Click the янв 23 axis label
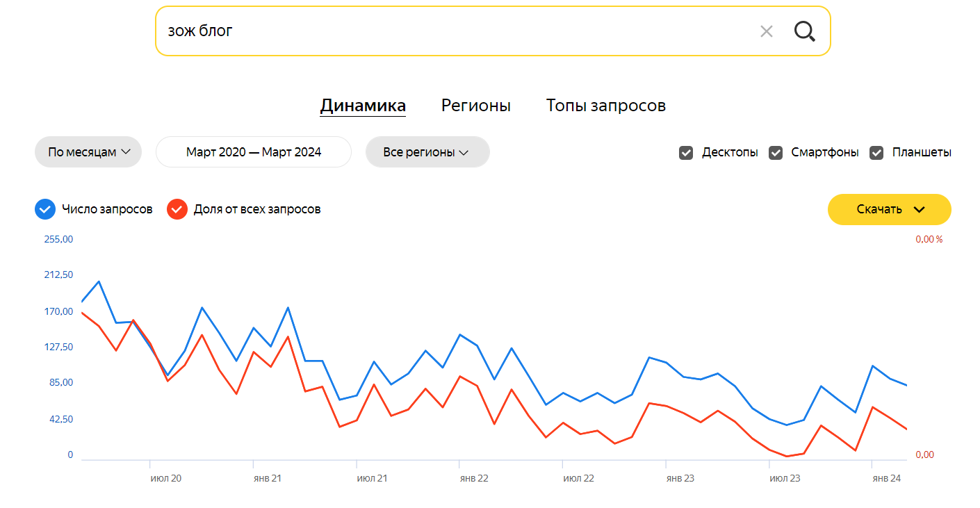Viewport: 980px width, 508px height. click(x=680, y=478)
